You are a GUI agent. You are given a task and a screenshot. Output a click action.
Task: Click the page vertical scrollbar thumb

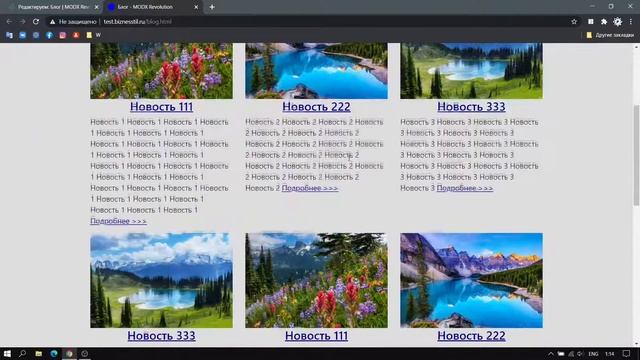click(x=636, y=155)
